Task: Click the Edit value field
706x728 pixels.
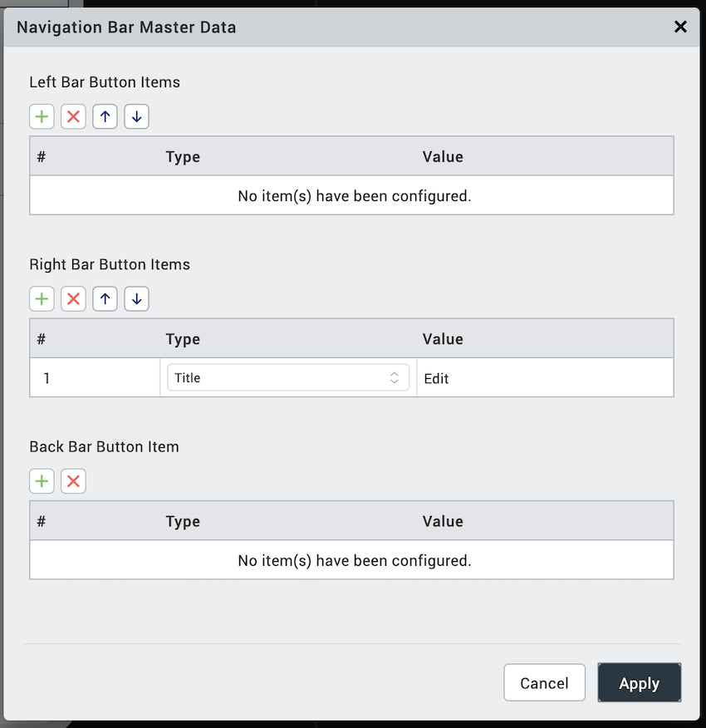Action: tap(543, 378)
